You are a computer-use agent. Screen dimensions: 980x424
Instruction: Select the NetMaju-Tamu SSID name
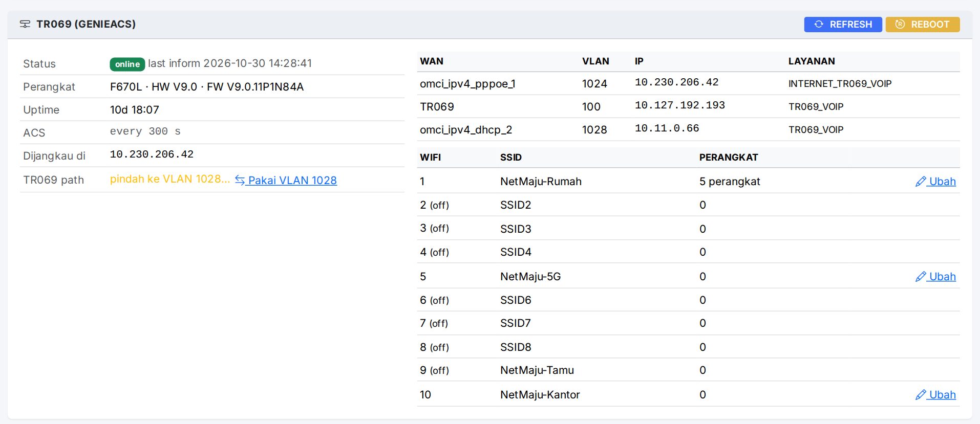pyautogui.click(x=537, y=370)
